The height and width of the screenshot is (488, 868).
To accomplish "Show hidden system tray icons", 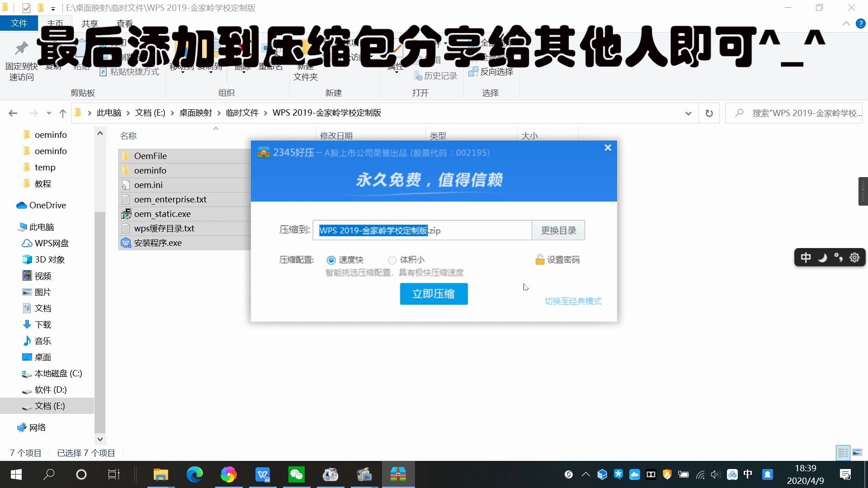I will 585,474.
